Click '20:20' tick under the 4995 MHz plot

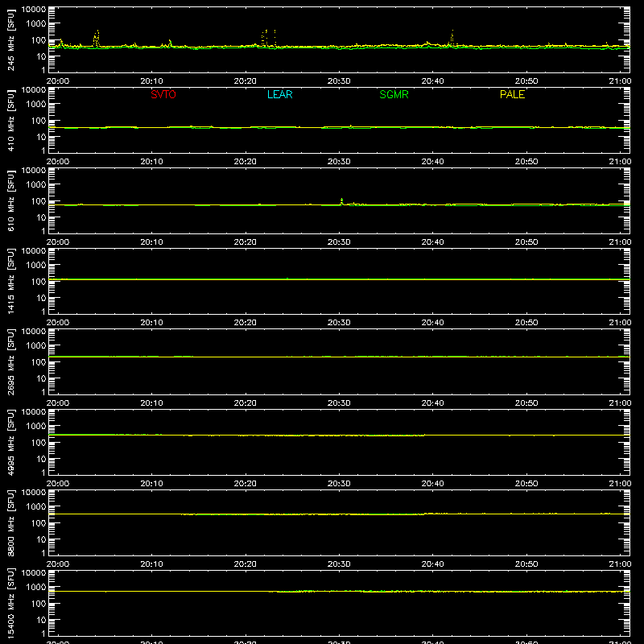tap(246, 484)
